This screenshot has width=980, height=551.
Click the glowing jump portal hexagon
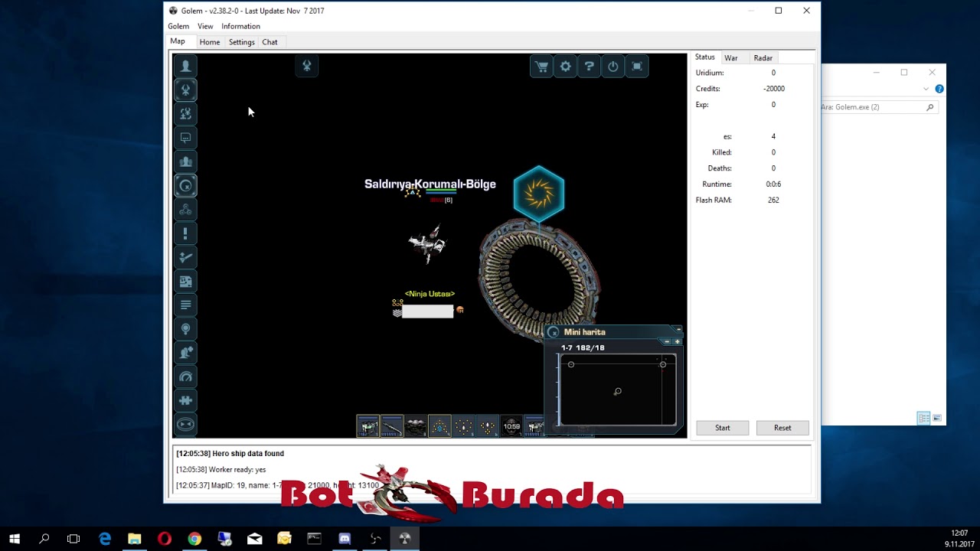click(539, 194)
